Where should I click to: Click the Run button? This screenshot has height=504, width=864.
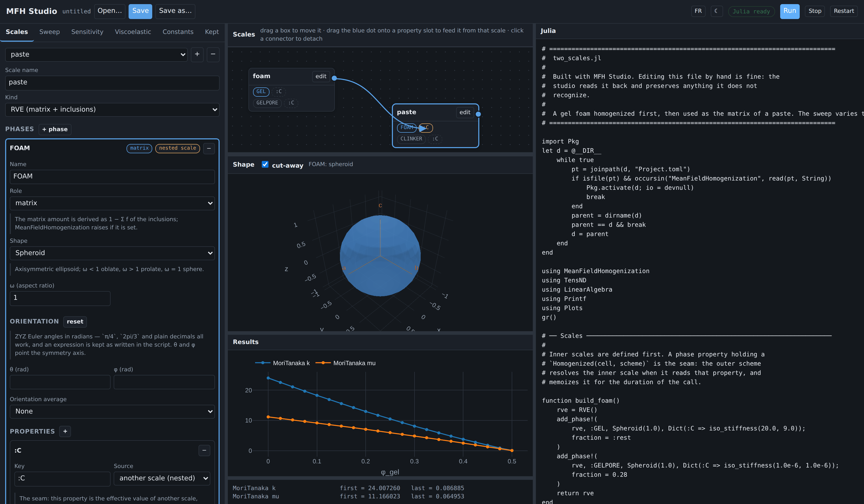coord(790,11)
